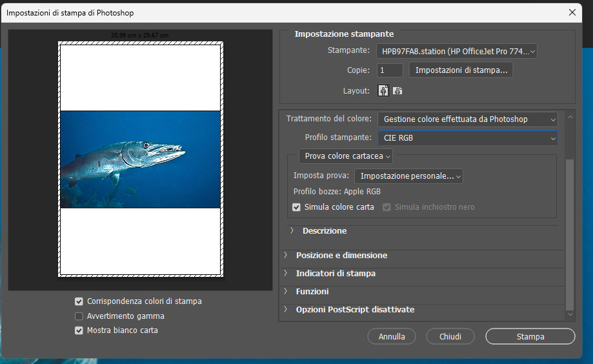Open Profilo stampante CIE RGB dropdown
Viewport: 593px width, 364px height.
coord(468,137)
